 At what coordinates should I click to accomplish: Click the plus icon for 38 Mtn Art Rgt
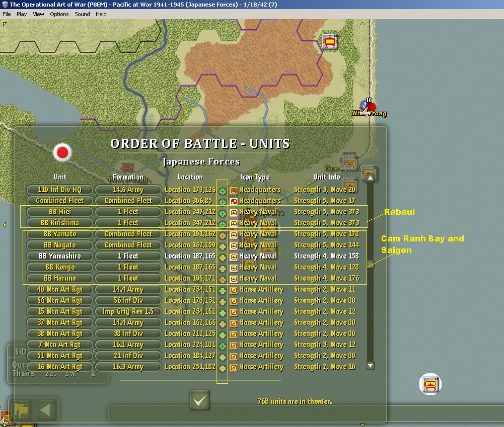[222, 335]
